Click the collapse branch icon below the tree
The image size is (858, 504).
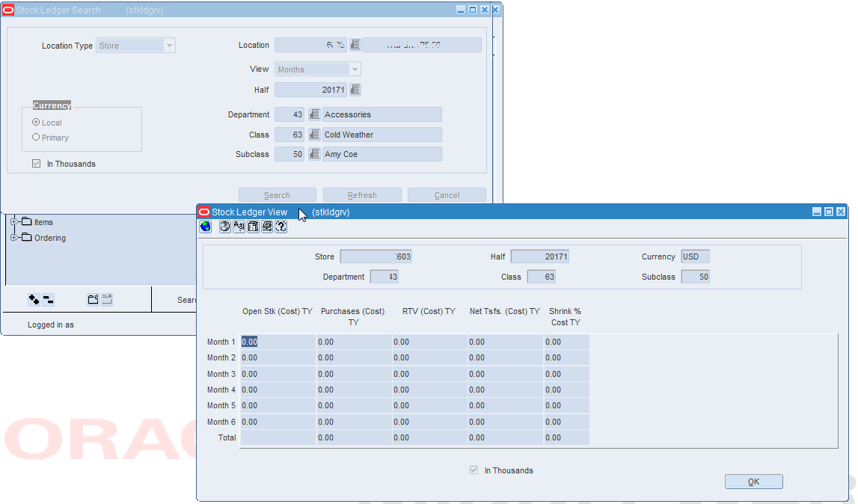(x=48, y=298)
